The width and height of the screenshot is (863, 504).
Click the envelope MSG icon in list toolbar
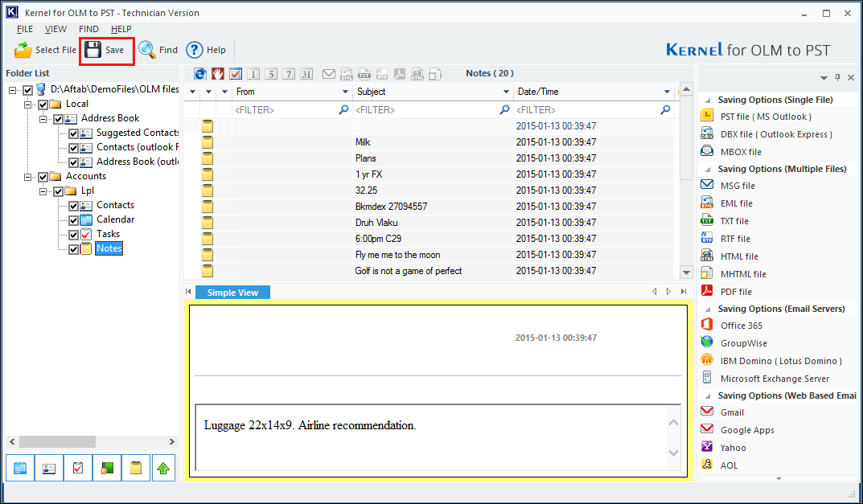(x=329, y=74)
